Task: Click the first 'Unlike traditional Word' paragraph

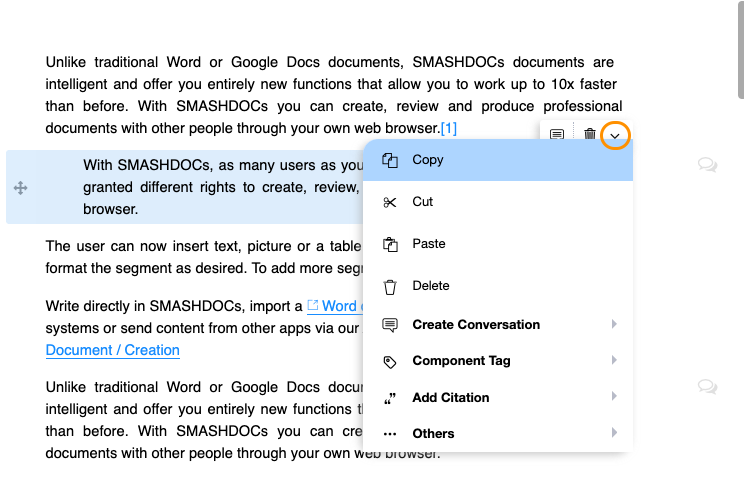Action: (334, 95)
